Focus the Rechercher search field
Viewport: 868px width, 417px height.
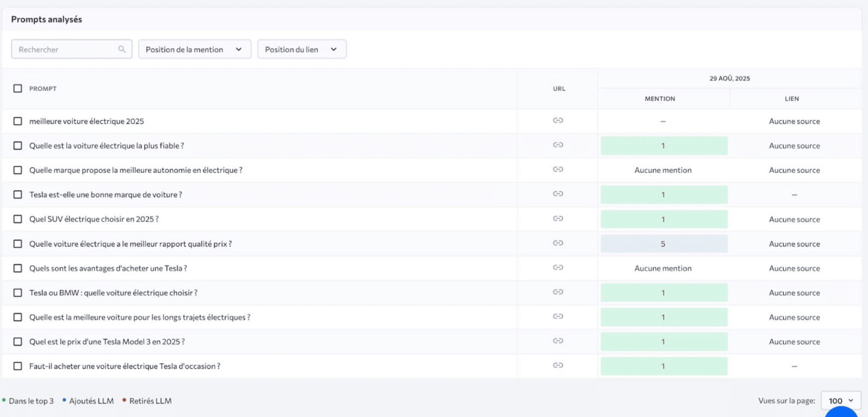pos(72,49)
